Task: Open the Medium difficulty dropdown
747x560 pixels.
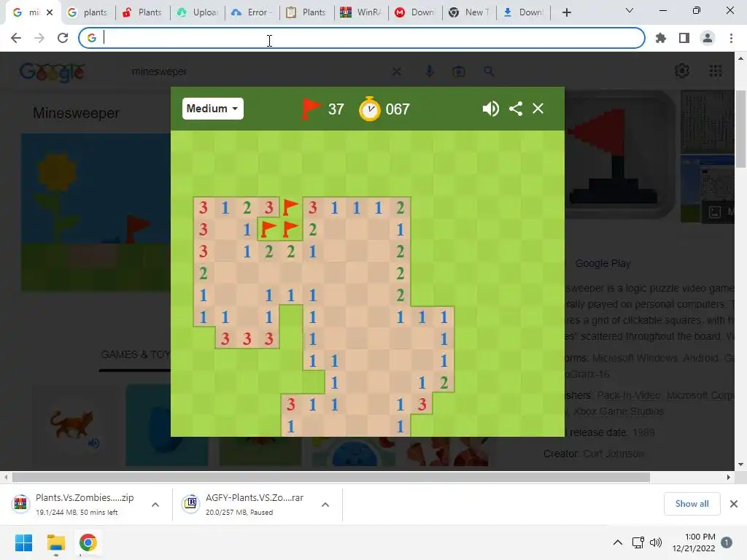Action: pyautogui.click(x=212, y=109)
